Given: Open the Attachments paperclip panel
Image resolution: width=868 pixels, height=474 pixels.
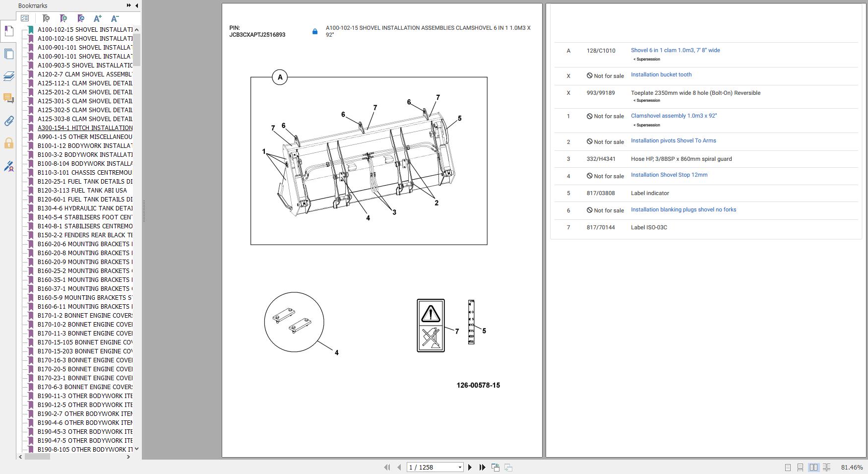Looking at the screenshot, I should click(8, 121).
